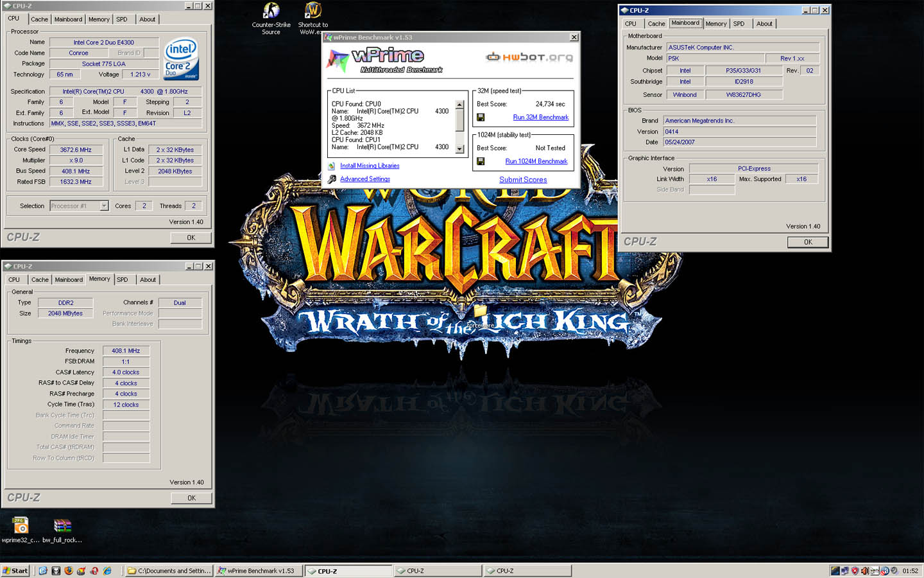Click the Package value 'Socket 775 LGA'
924x578 pixels.
[104, 64]
